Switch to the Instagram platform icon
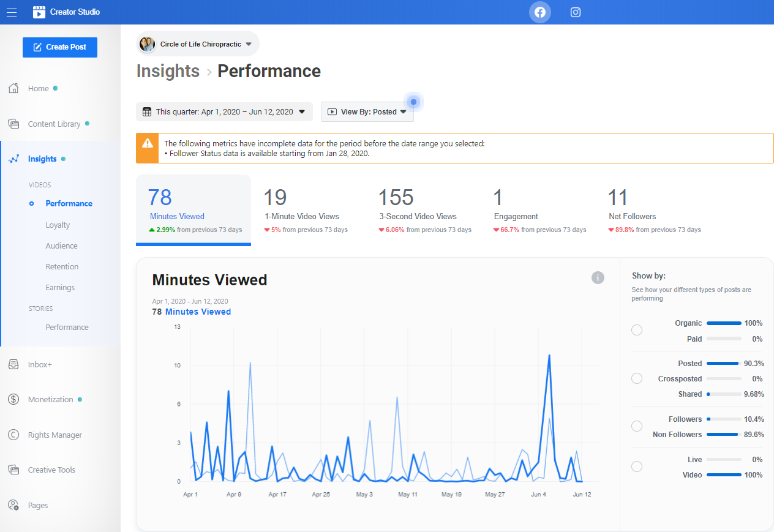Image resolution: width=774 pixels, height=532 pixels. coord(576,12)
